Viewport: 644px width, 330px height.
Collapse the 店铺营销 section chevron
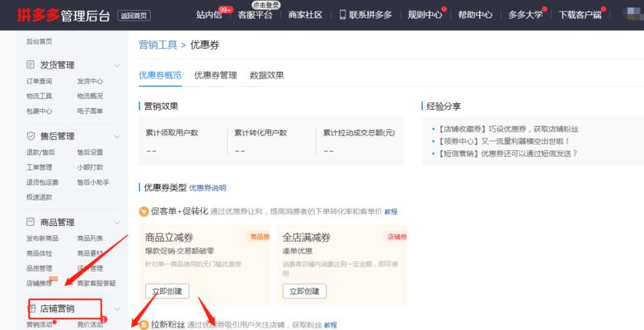click(117, 309)
